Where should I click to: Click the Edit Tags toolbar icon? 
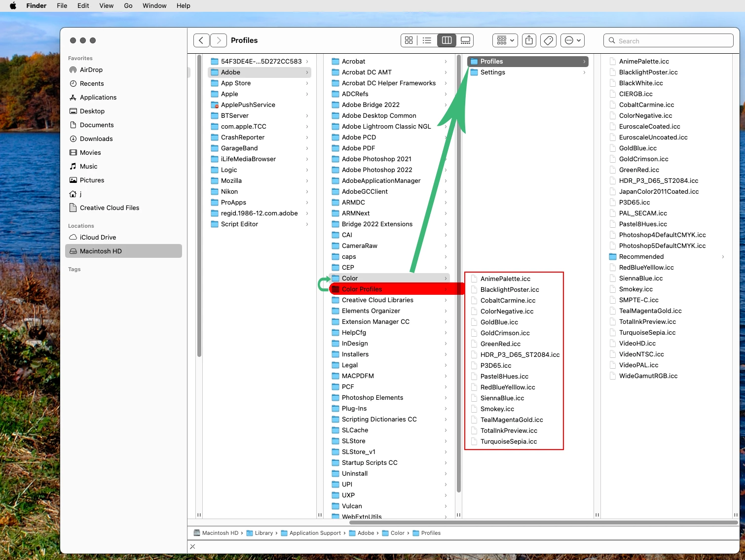tap(549, 40)
